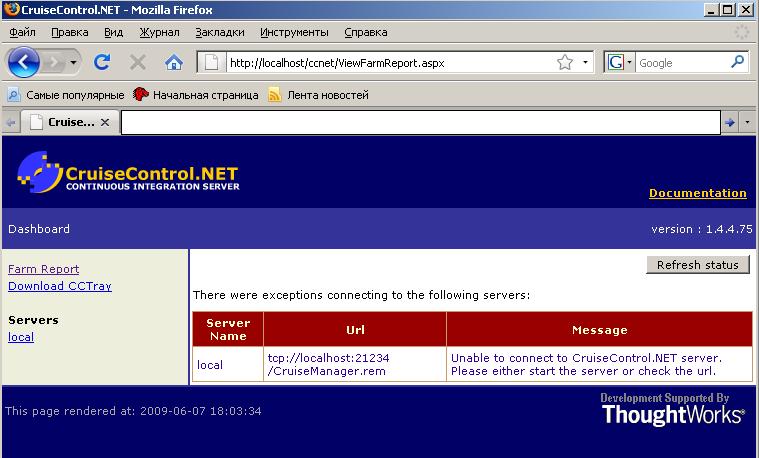Click the Url column header
This screenshot has height=458, width=759.
click(355, 329)
